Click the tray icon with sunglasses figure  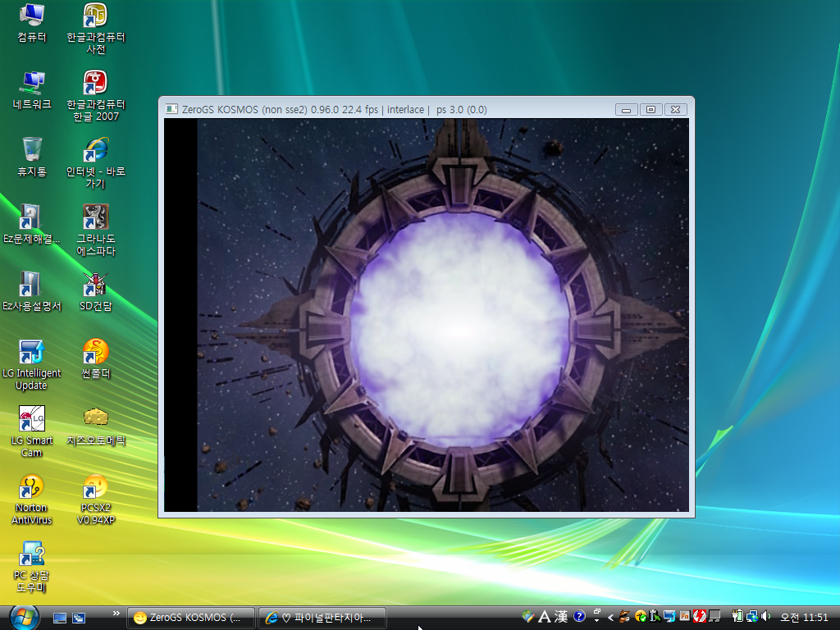pyautogui.click(x=624, y=617)
